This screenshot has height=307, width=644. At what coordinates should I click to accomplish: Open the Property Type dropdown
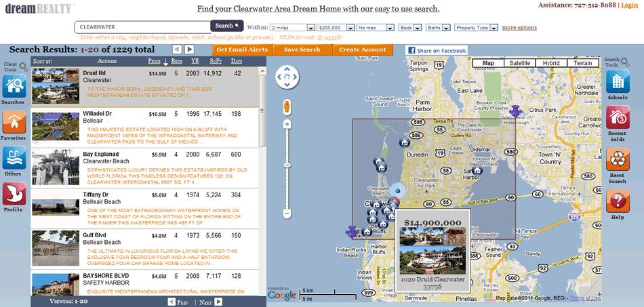[x=476, y=28]
